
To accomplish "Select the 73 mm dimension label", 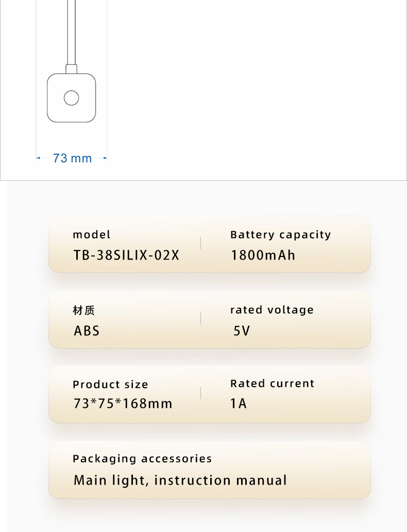I will 72,158.
